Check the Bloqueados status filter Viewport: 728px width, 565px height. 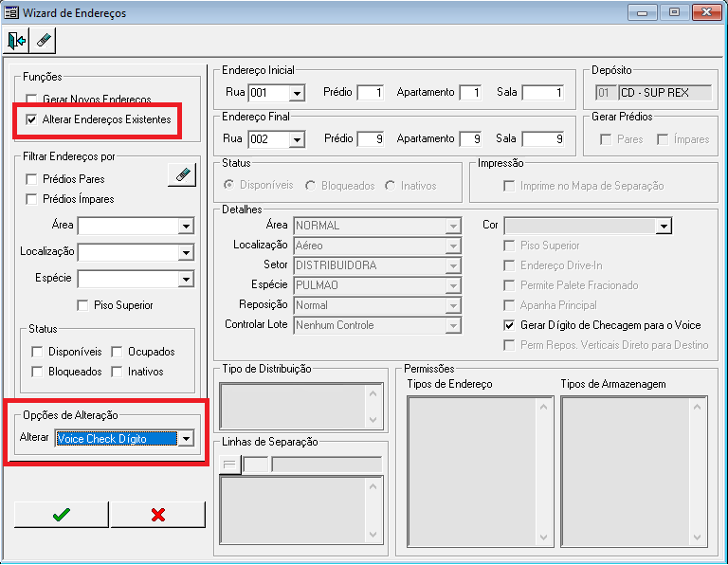click(37, 372)
